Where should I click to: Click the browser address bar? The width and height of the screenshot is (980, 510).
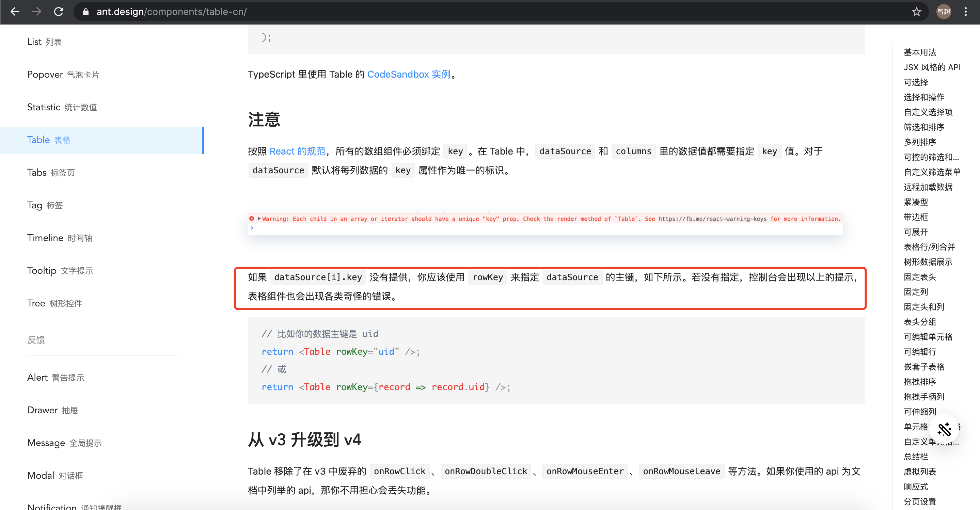point(304,12)
